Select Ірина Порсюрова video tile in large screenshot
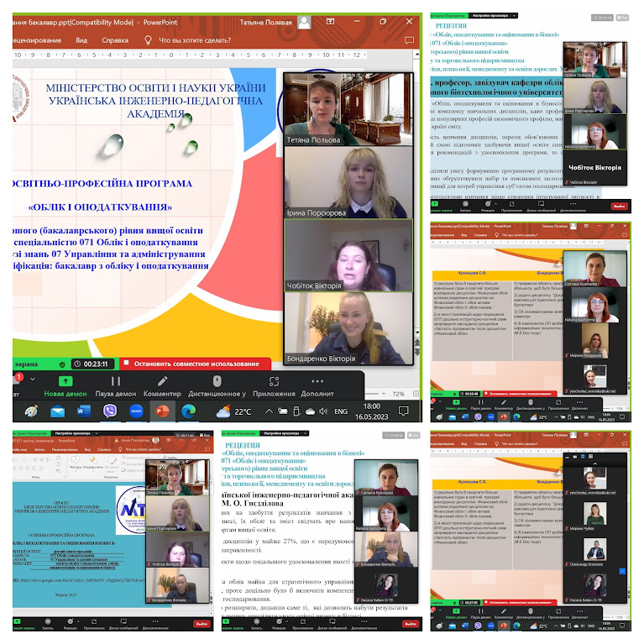 coord(348,182)
